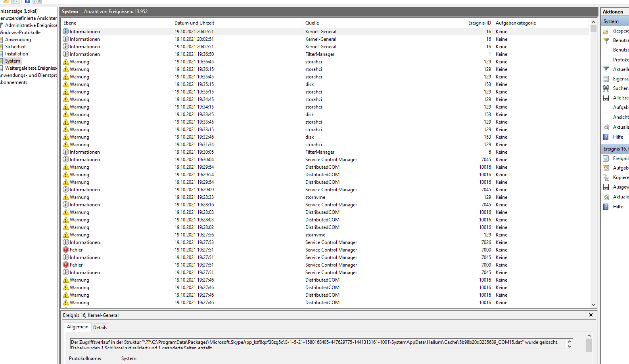Click event list scrollbar up arrow
The width and height of the screenshot is (629, 364).
(593, 22)
